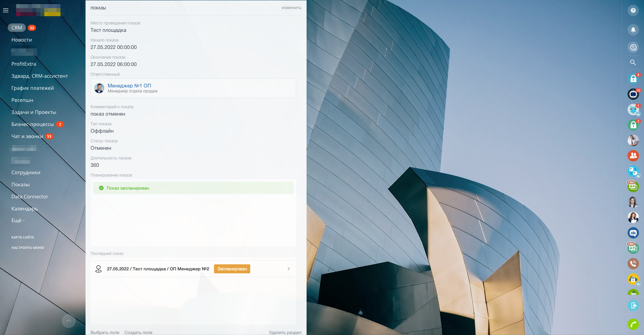The height and width of the screenshot is (335, 644).
Task: Click the Показ запланирован status bar
Action: (x=193, y=188)
